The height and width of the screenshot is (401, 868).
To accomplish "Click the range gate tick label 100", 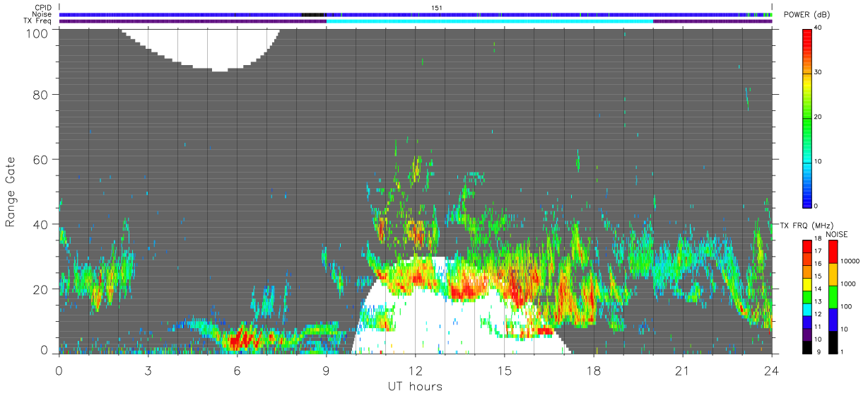I will point(37,33).
